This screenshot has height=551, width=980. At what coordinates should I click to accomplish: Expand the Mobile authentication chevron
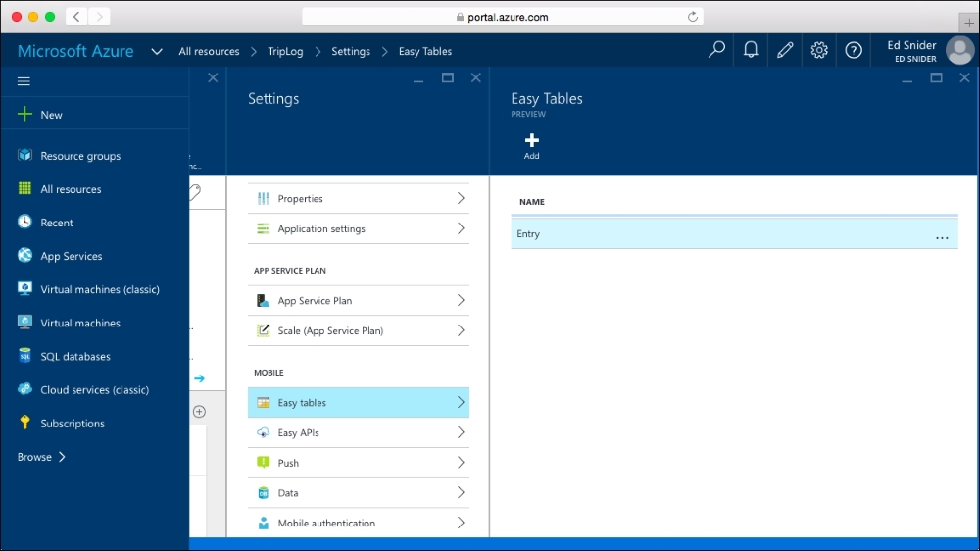[x=461, y=523]
